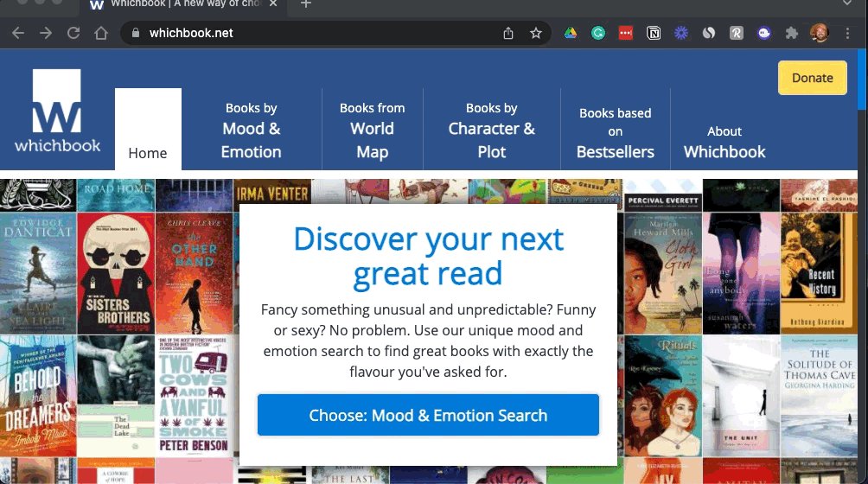Click the yellow Donate button
The height and width of the screenshot is (484, 868).
click(x=812, y=78)
